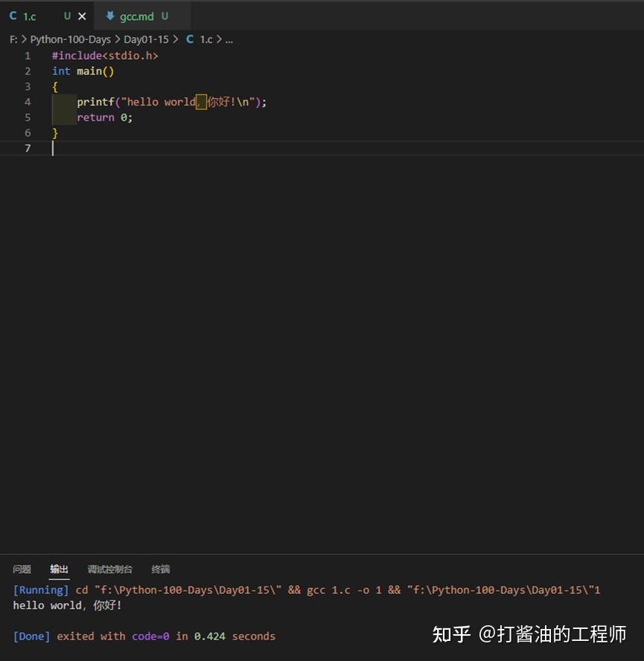Open the 问题 (Problems) panel tab
644x661 pixels.
(22, 569)
